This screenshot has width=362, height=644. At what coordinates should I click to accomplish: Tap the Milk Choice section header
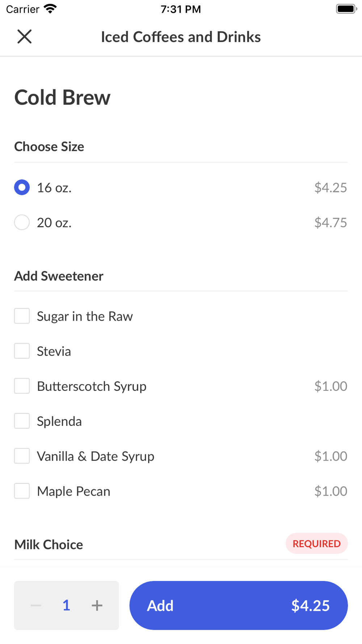click(49, 544)
